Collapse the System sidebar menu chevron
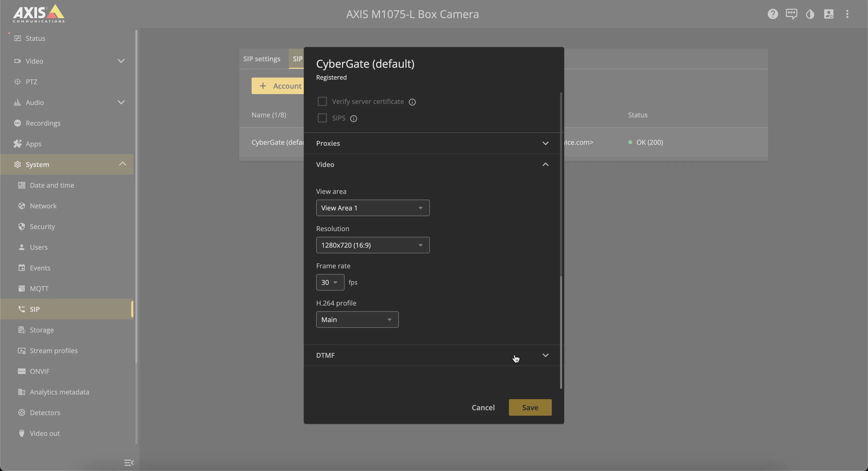Screen dimensions: 868x471 tap(122, 164)
